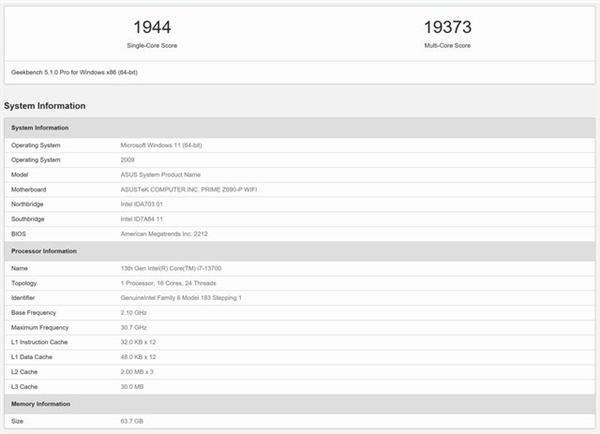Click the Processor Information section header

pos(300,251)
